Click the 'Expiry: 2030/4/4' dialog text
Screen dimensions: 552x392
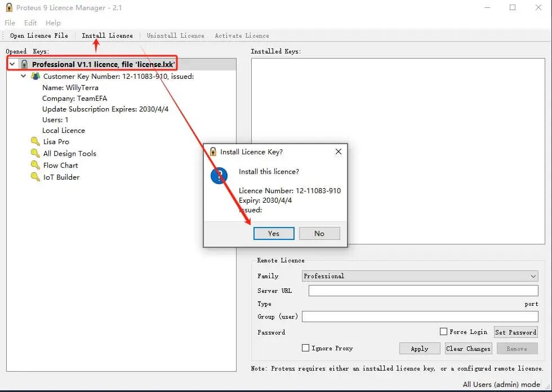(265, 200)
